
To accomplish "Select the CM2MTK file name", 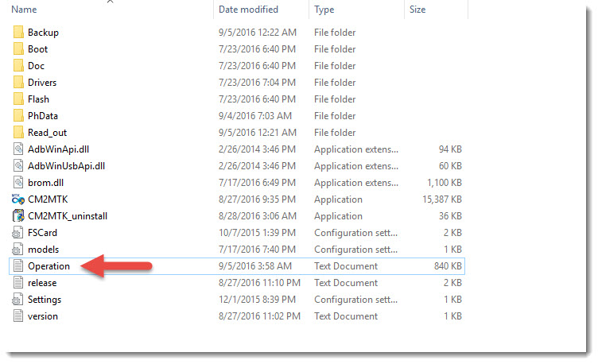I will point(48,199).
